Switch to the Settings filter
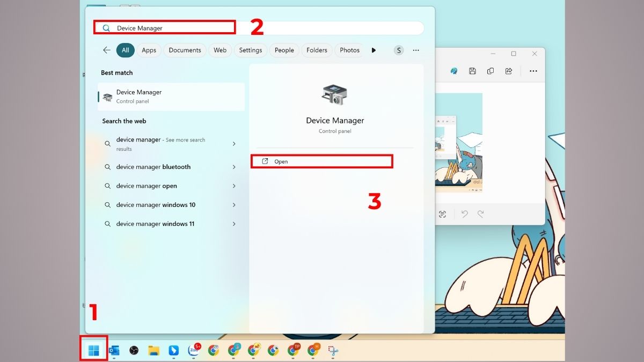 click(x=251, y=50)
